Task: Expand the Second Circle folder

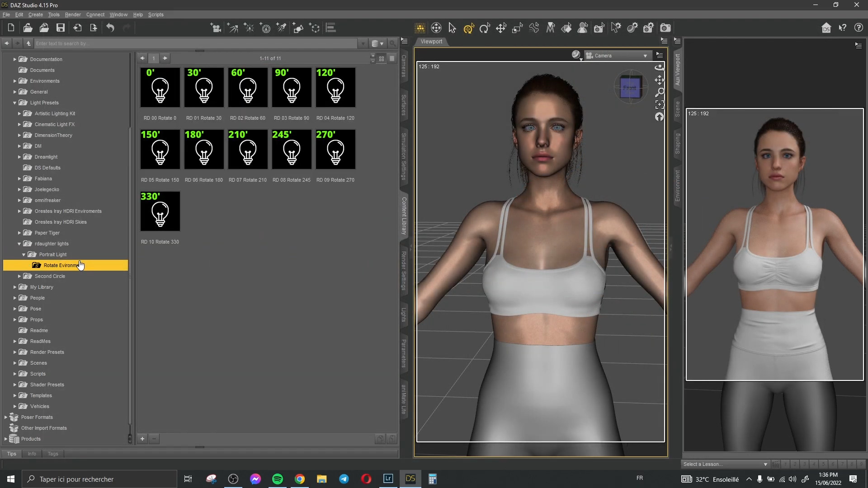Action: (19, 276)
